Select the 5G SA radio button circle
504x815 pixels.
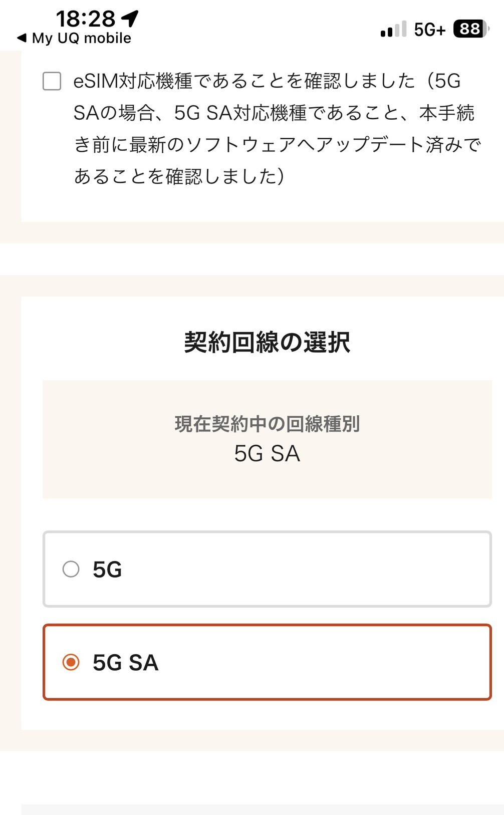(71, 662)
